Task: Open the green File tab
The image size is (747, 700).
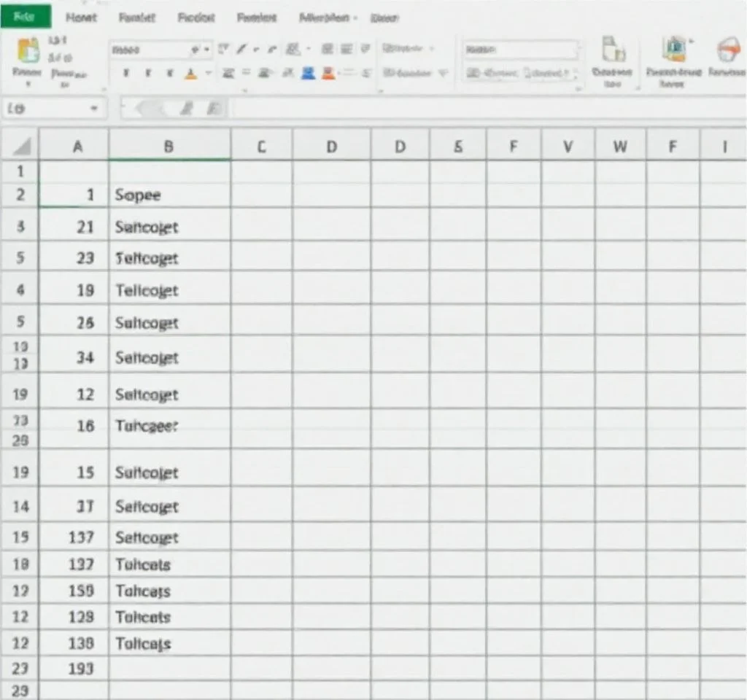Action: click(x=26, y=16)
